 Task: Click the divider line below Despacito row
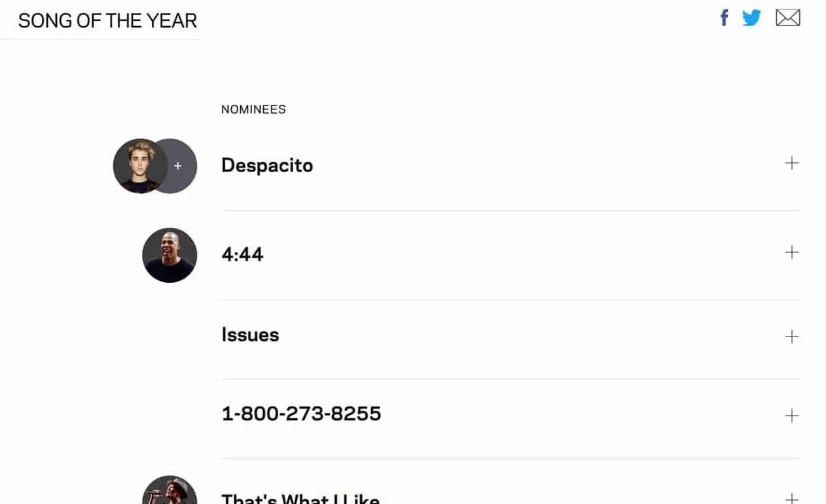[x=511, y=211]
